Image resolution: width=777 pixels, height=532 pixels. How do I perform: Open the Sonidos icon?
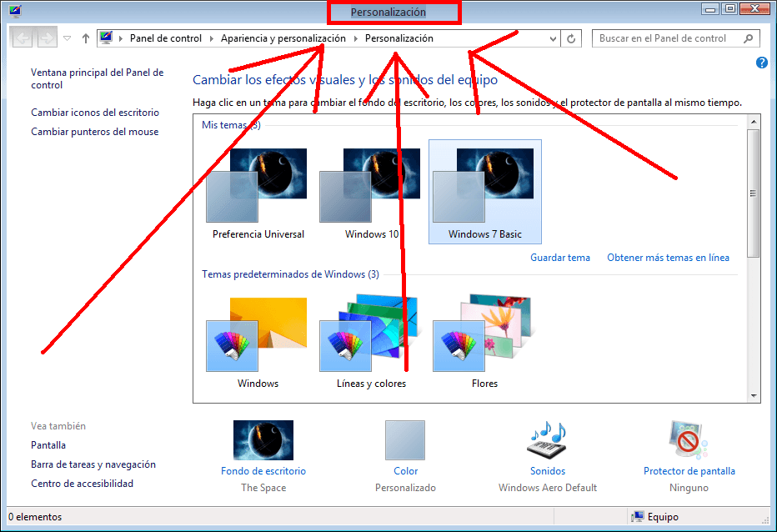tap(547, 440)
